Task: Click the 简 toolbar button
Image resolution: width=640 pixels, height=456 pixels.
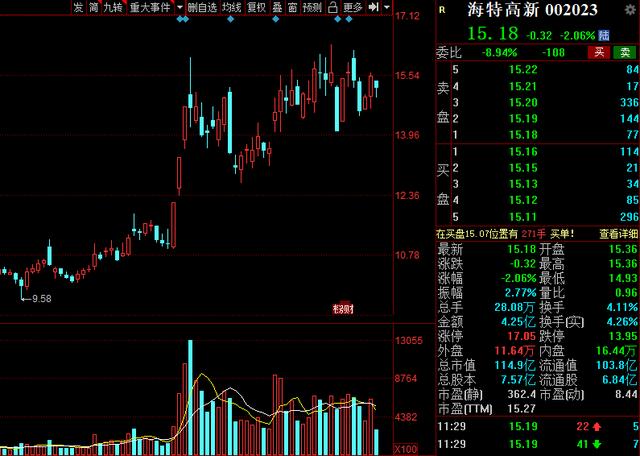Action: coord(94,7)
